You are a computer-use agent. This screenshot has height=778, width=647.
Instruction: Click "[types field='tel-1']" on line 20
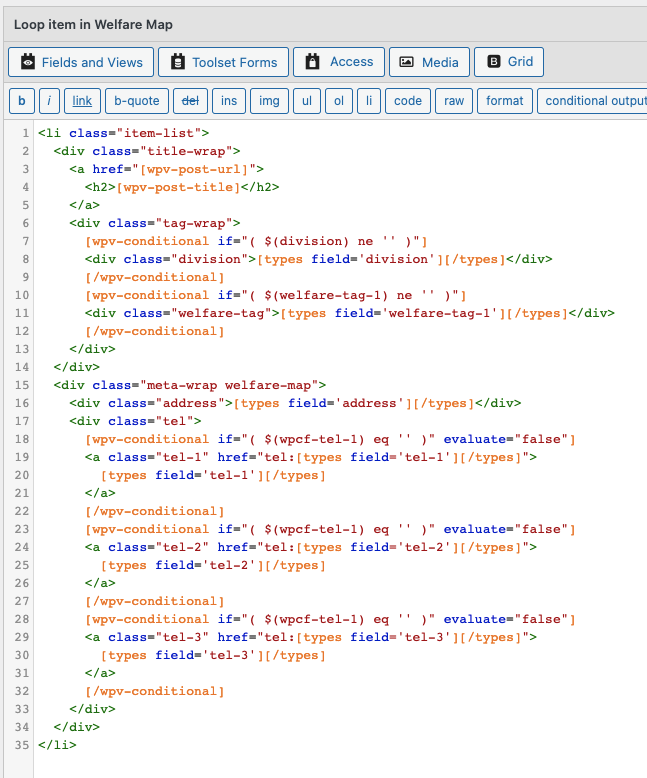coord(182,475)
